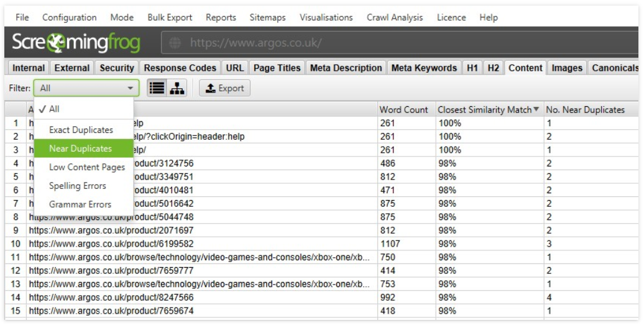Switch to the Response Codes tab

180,68
